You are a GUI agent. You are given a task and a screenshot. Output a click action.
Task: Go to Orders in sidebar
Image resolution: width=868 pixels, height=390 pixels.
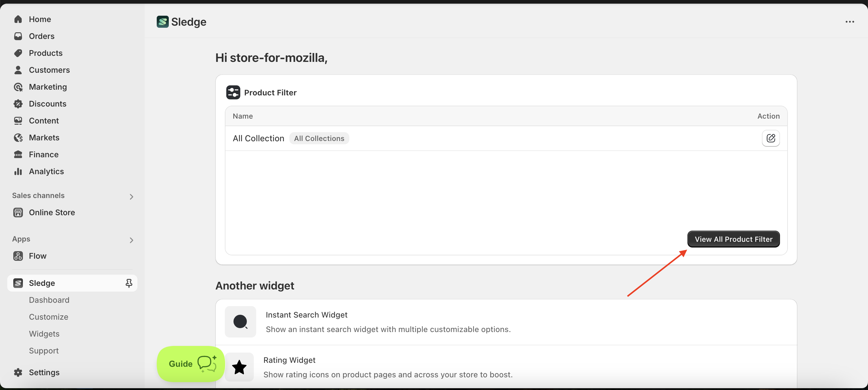(42, 36)
